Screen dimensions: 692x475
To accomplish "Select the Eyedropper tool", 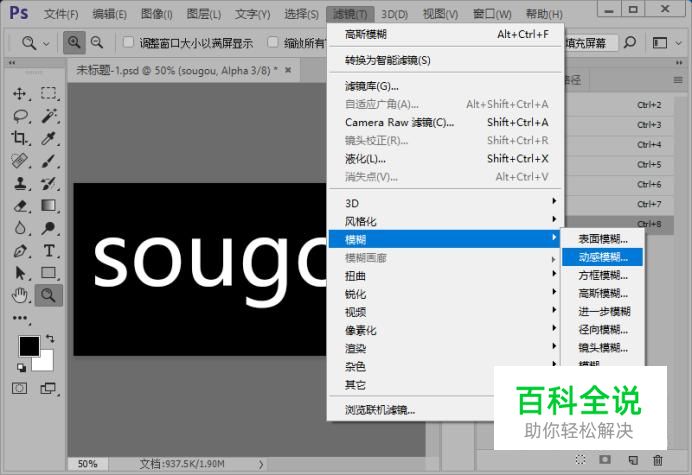I will click(49, 139).
